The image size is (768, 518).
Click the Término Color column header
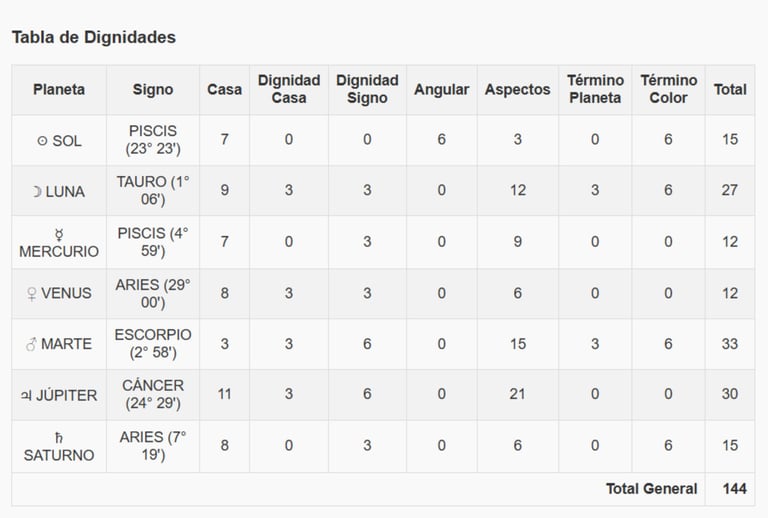(x=668, y=89)
